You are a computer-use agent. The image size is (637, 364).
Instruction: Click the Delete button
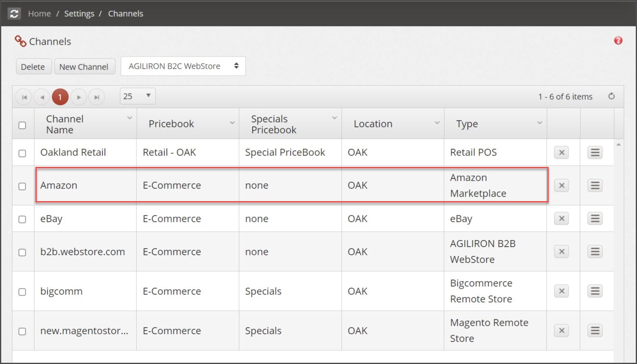(33, 66)
